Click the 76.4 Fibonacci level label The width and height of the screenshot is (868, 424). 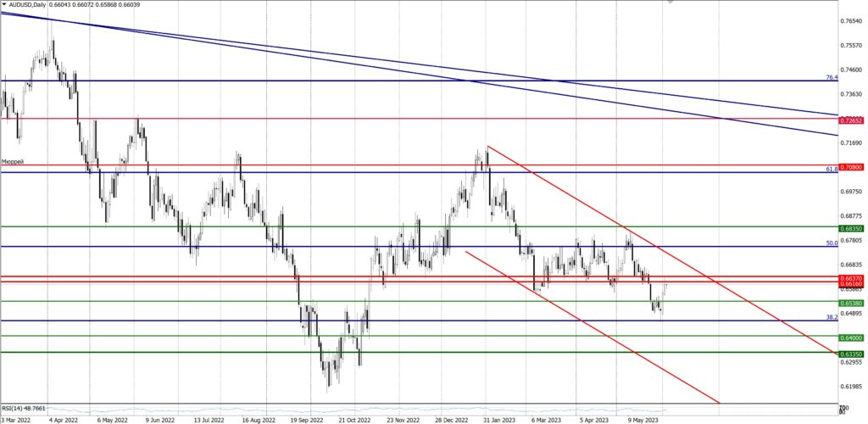click(x=832, y=78)
